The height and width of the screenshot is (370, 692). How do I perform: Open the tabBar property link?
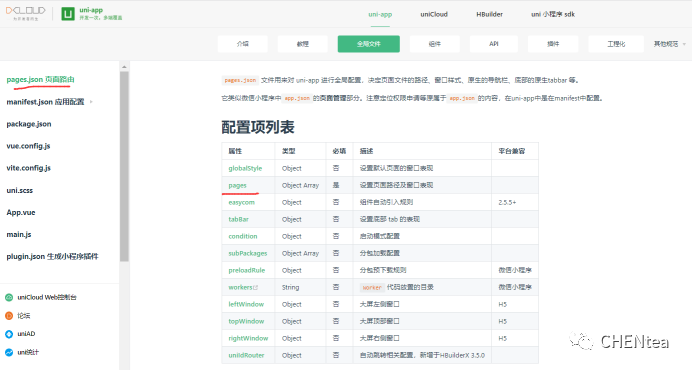click(x=238, y=219)
